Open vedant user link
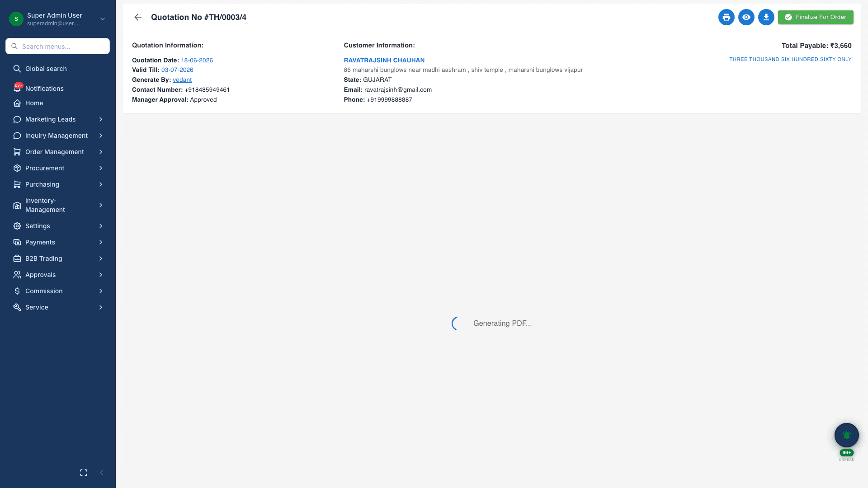Screen dimensions: 868x488 [x=182, y=80]
